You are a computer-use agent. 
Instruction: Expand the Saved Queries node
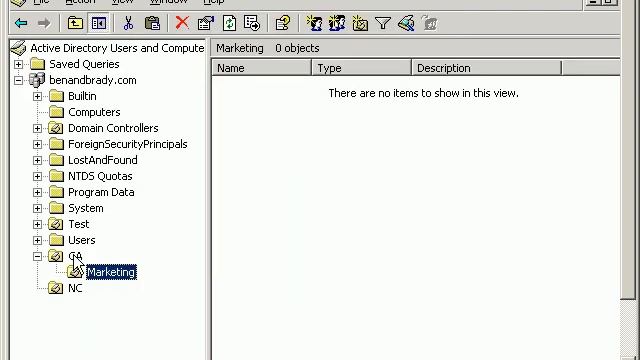pyautogui.click(x=18, y=64)
